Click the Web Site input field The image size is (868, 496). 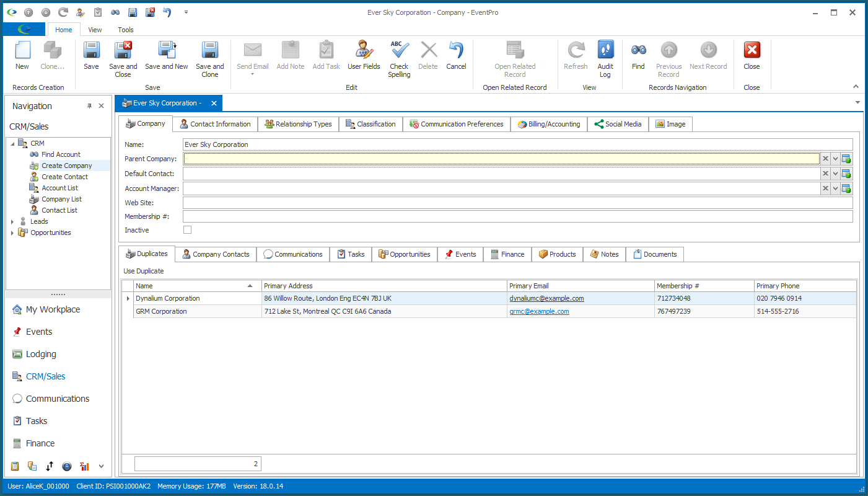pyautogui.click(x=517, y=203)
